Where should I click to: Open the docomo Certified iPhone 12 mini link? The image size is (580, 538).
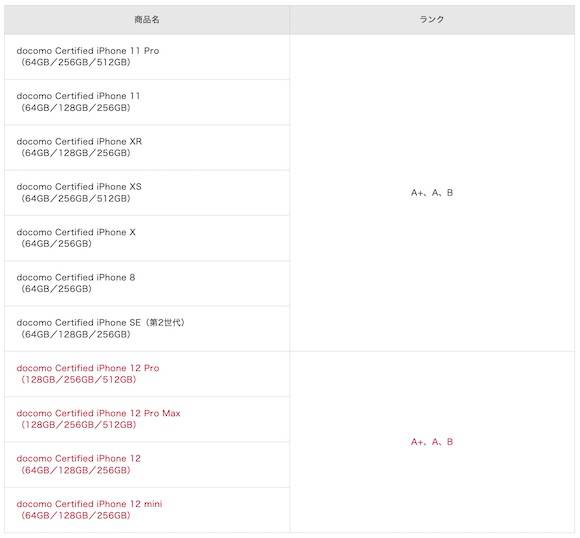pos(89,504)
